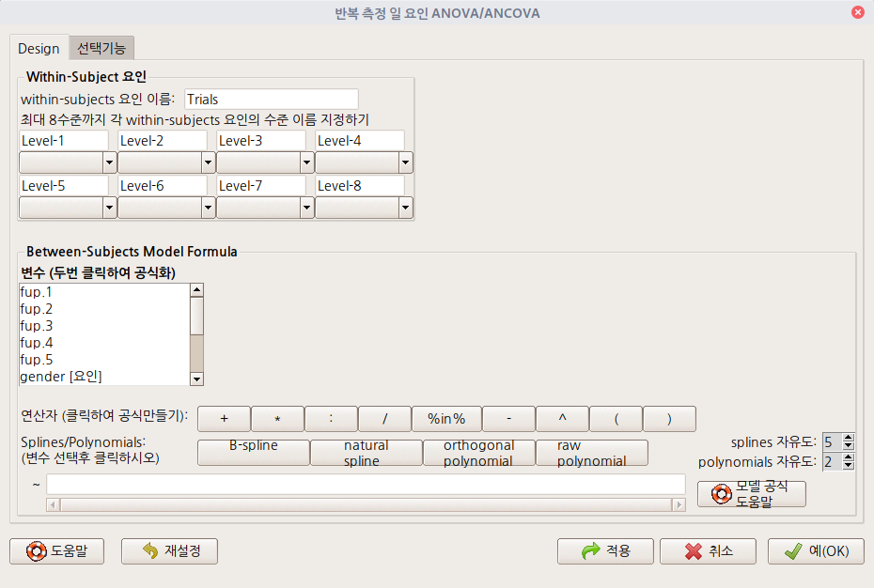Screen dimensions: 874x588
Task: Confirm with the 예(OK) button
Action: coord(816,551)
